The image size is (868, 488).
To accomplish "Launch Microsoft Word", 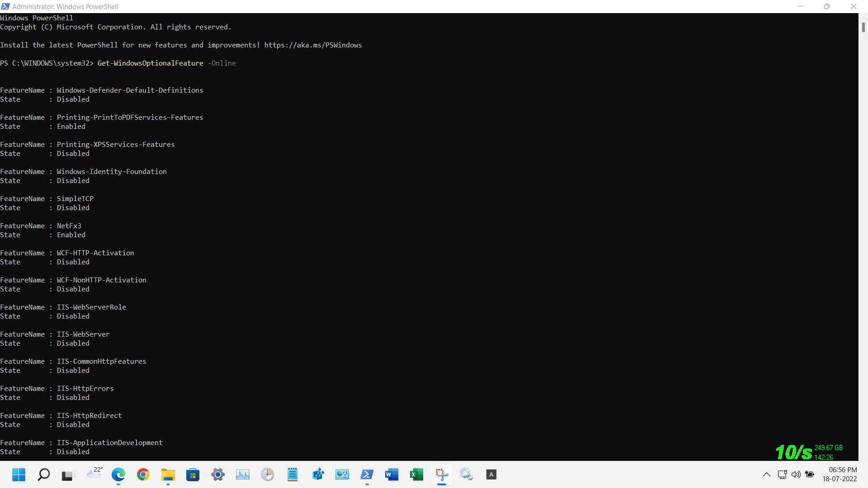I will 392,474.
